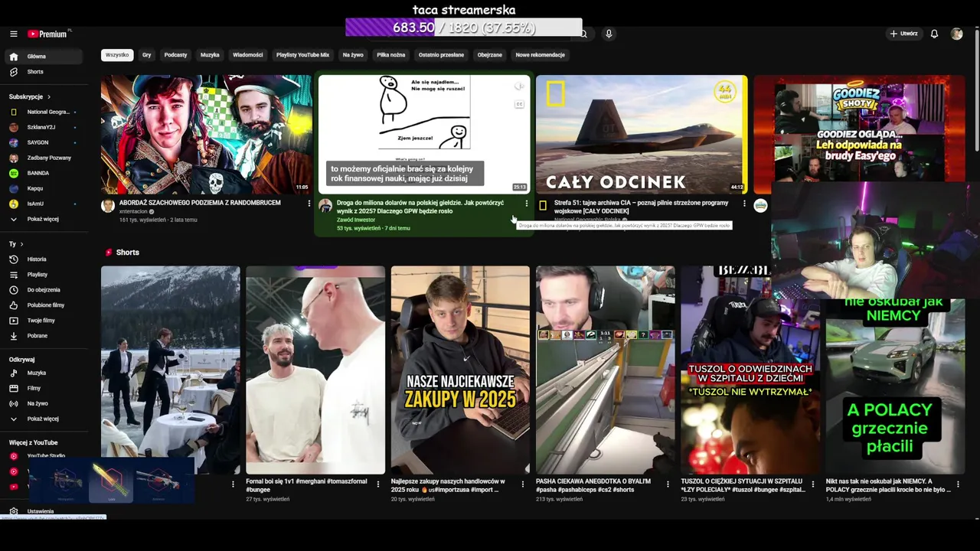
Task: Open the notifications bell
Action: click(x=934, y=34)
